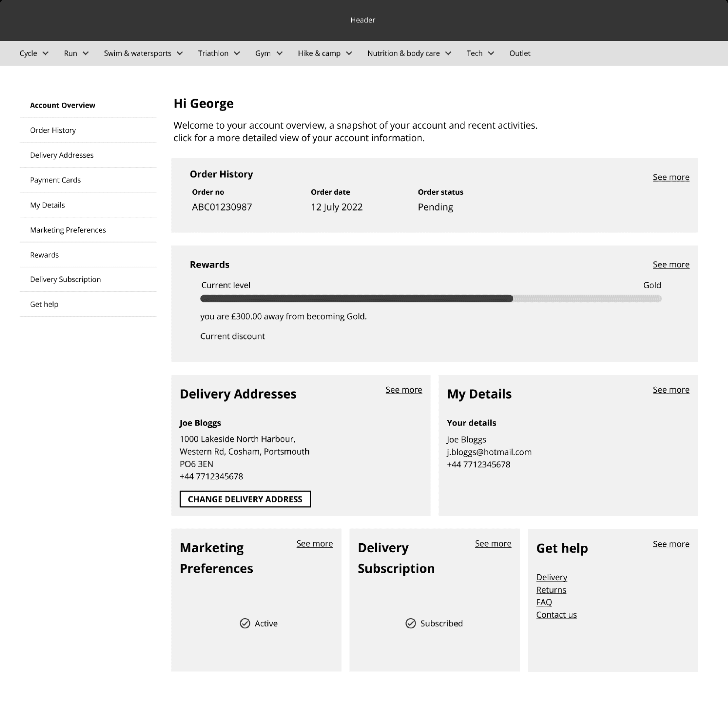Expand the Cycle dropdown chevron
This screenshot has height=702, width=728.
click(46, 54)
